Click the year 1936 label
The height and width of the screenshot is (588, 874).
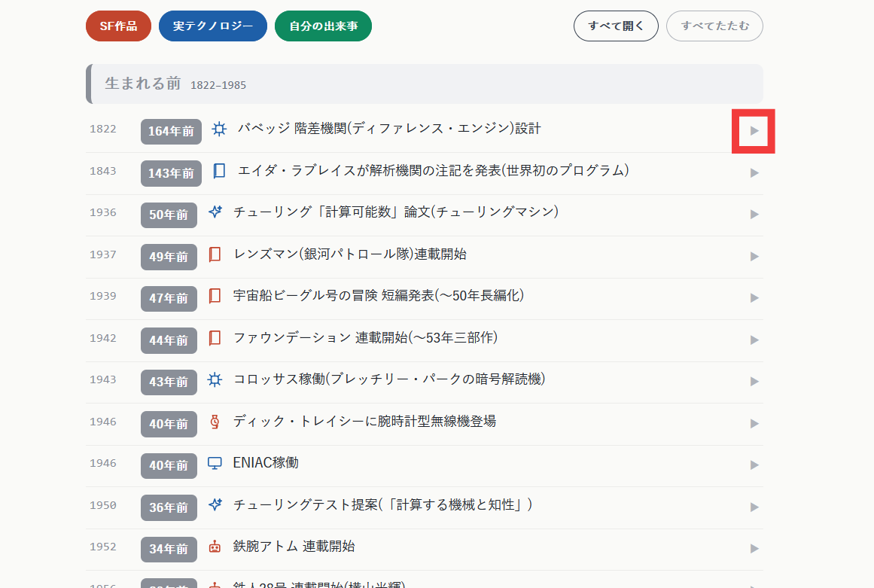click(x=103, y=213)
